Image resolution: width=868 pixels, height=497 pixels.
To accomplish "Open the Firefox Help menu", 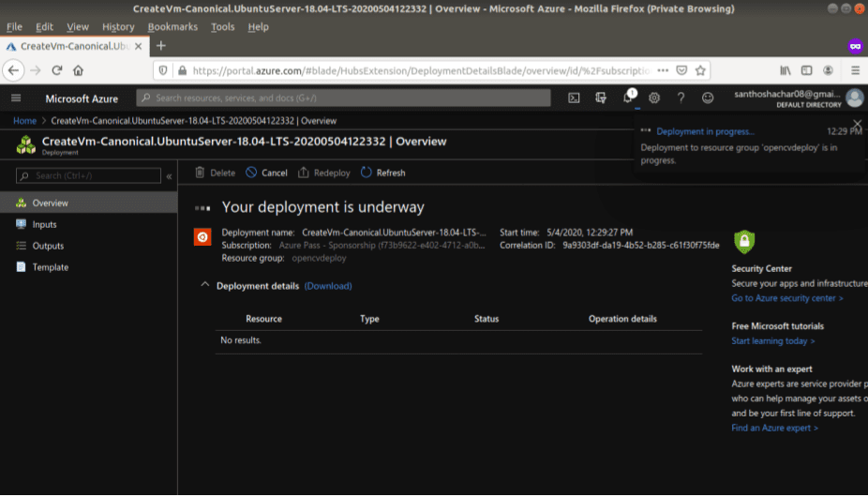I will [258, 26].
